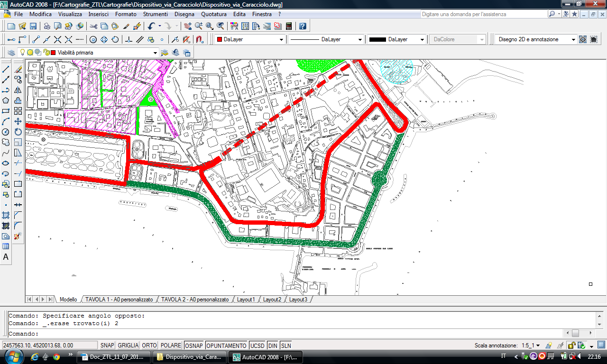
Task: Click the Windows Start orb
Action: pos(14,356)
